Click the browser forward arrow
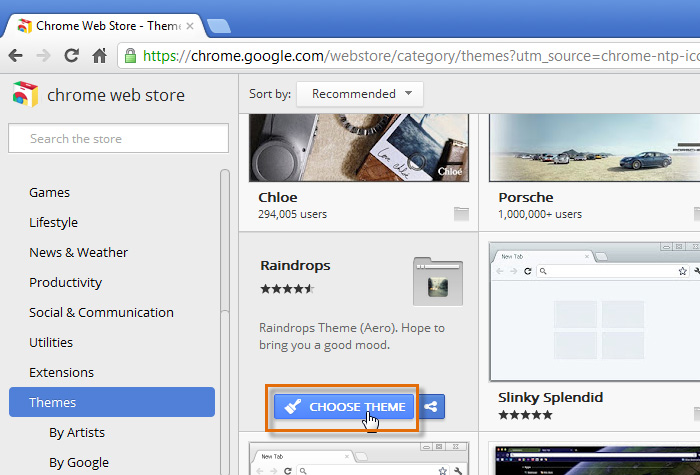 (43, 56)
